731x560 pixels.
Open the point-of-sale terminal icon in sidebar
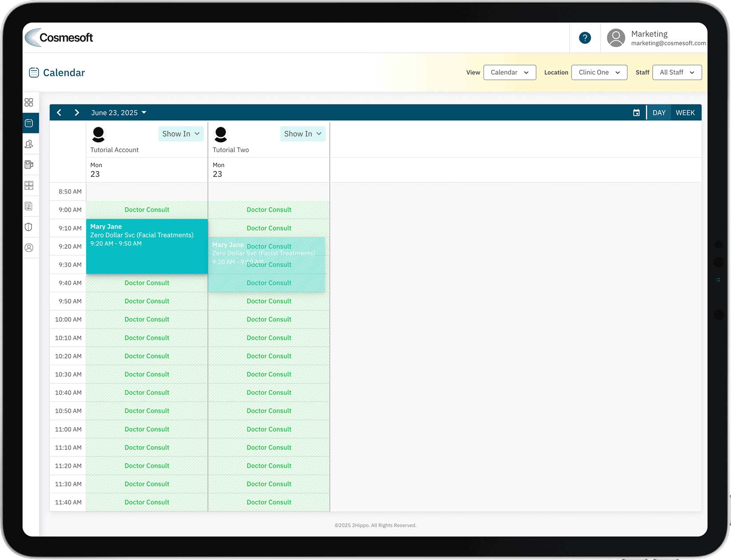click(x=29, y=165)
